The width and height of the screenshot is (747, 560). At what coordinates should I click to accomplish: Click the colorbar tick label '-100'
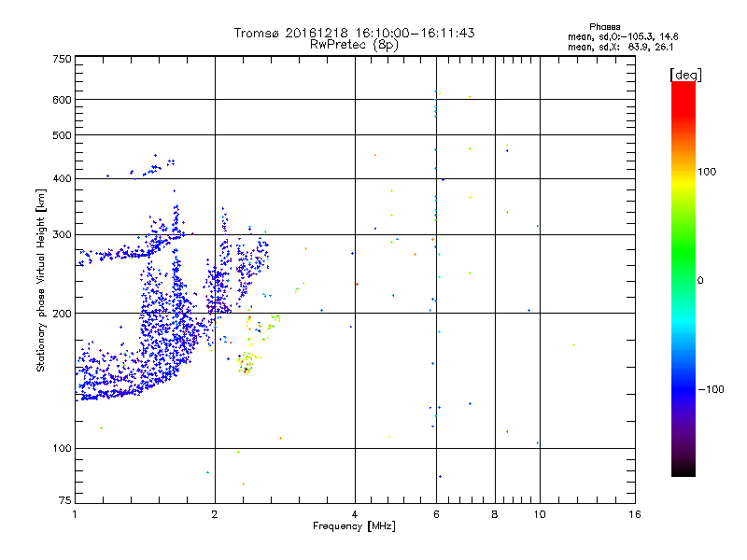tap(711, 389)
